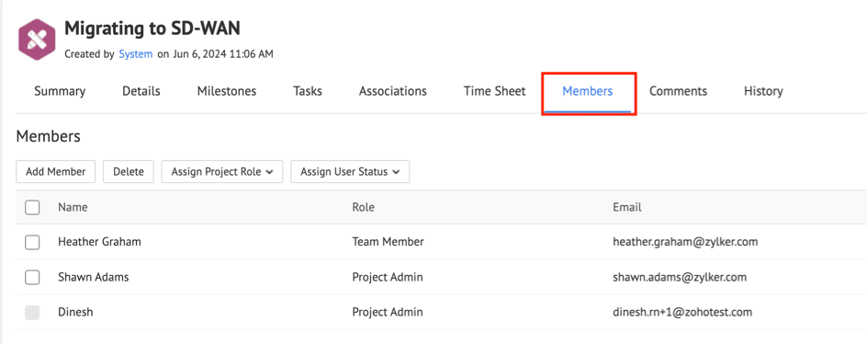Open the System creator link
868x344 pixels.
136,54
